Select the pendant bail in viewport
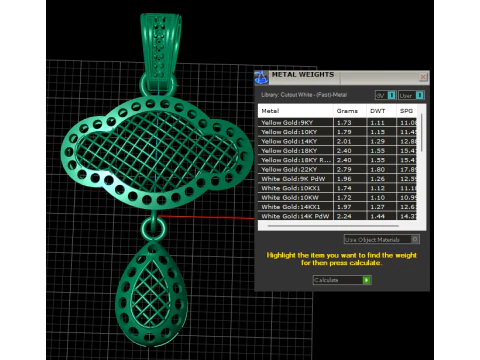The width and height of the screenshot is (480, 360). click(160, 47)
